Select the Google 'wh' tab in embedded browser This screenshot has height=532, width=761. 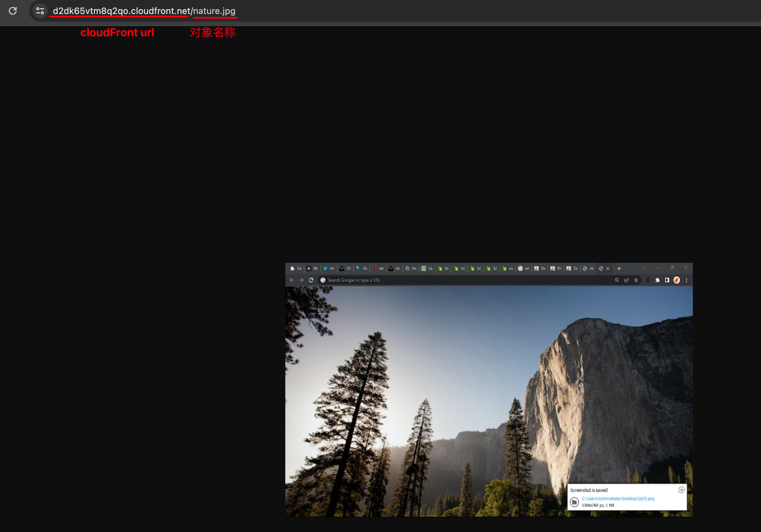[523, 268]
